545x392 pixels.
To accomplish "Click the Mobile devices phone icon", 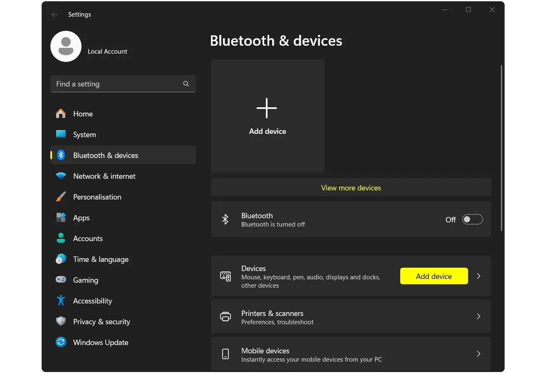I will pyautogui.click(x=225, y=354).
